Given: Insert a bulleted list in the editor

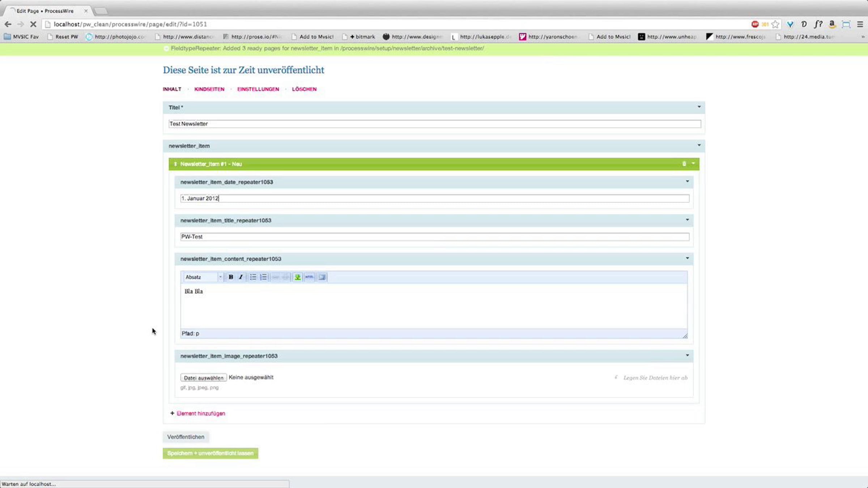Looking at the screenshot, I should coord(253,277).
